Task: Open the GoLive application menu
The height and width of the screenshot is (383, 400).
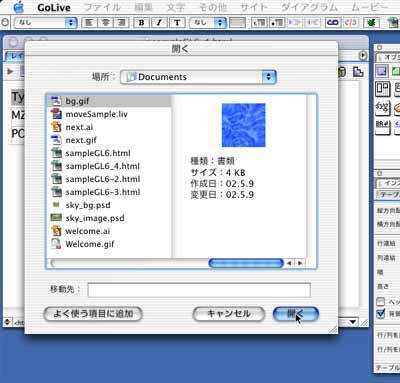Action: point(54,7)
